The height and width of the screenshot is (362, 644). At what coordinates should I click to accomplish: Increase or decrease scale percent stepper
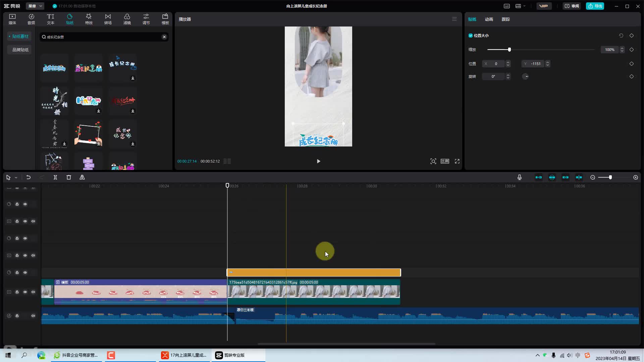(622, 50)
